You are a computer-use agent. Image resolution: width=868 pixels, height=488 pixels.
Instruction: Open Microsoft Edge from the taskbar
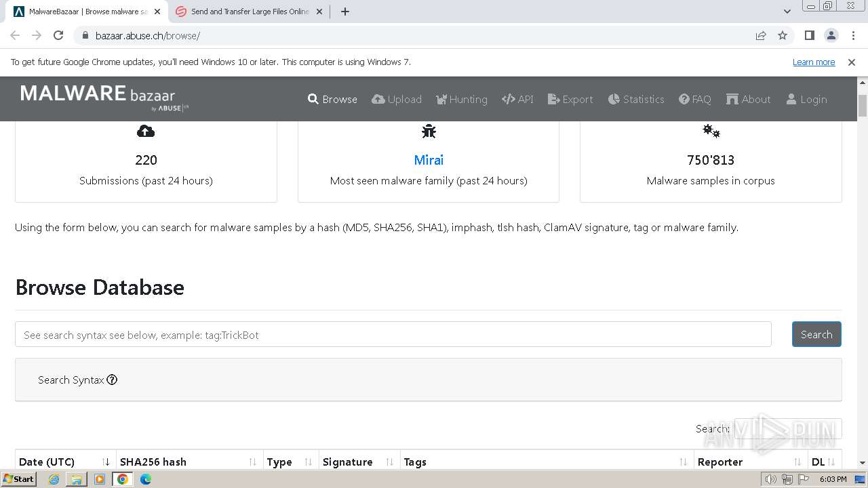pos(146,479)
